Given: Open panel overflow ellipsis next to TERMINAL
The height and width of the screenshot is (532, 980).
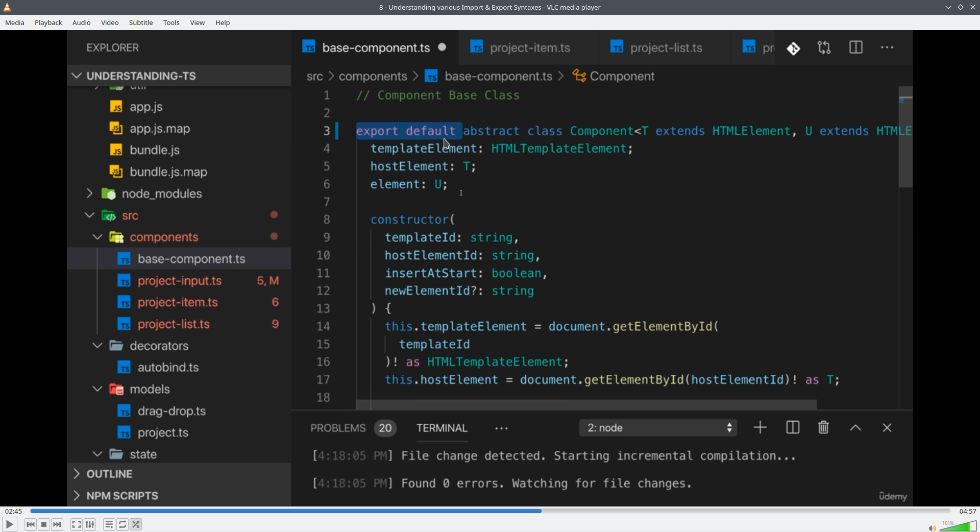Looking at the screenshot, I should coord(502,429).
